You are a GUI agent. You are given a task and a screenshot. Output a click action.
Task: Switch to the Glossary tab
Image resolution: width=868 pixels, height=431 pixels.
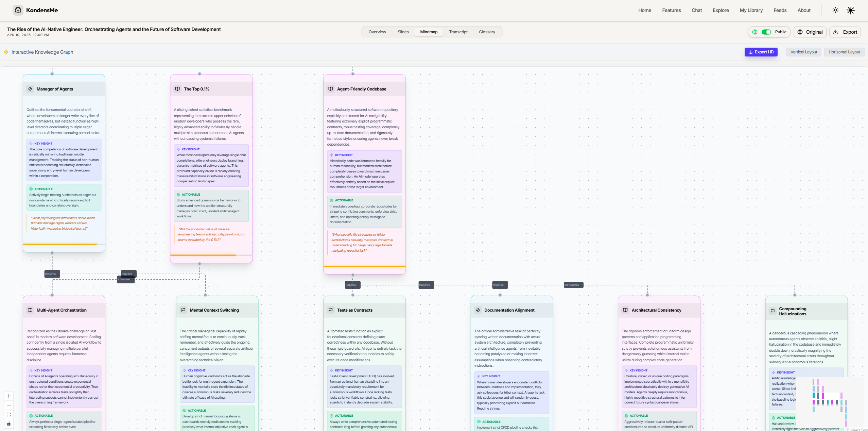click(487, 32)
